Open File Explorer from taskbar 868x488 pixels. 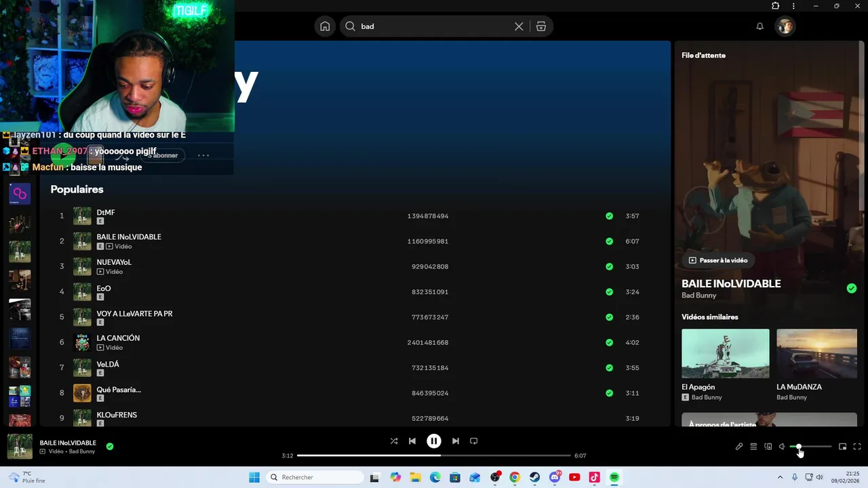click(x=415, y=477)
